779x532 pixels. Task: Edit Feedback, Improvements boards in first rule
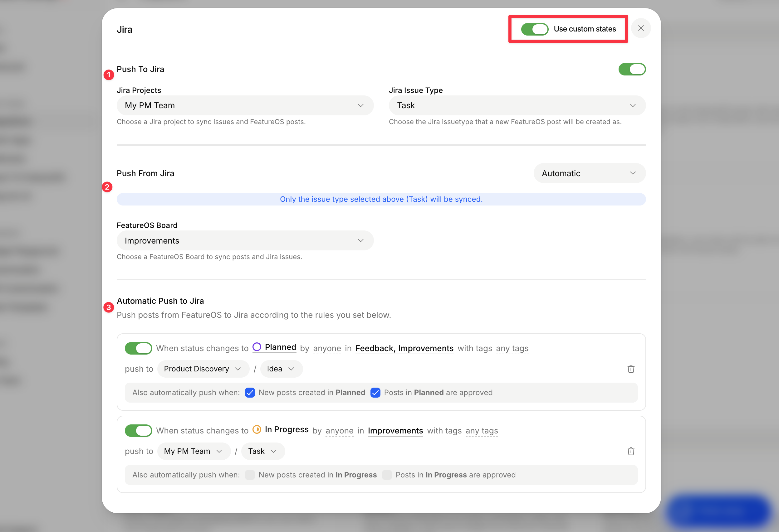(x=404, y=348)
